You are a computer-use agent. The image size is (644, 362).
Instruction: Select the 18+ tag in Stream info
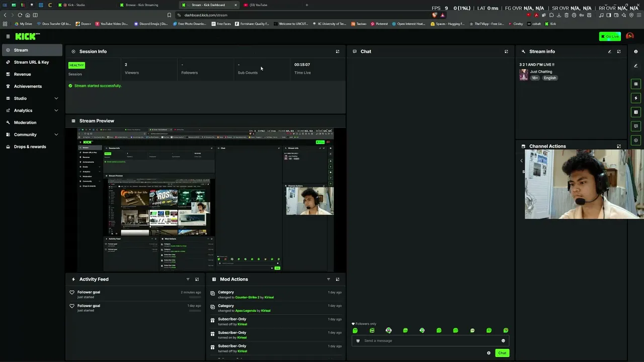535,78
